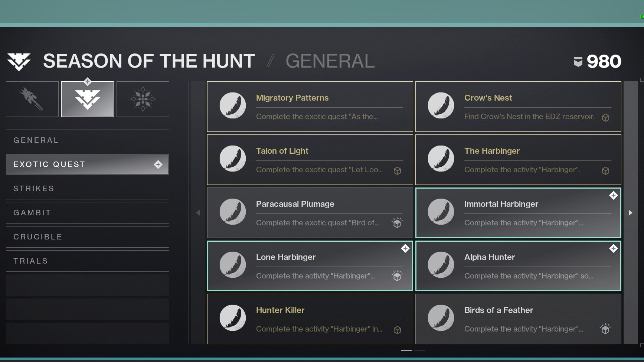
Task: Click the Crow's Nest reward cube icon
Action: (x=605, y=118)
